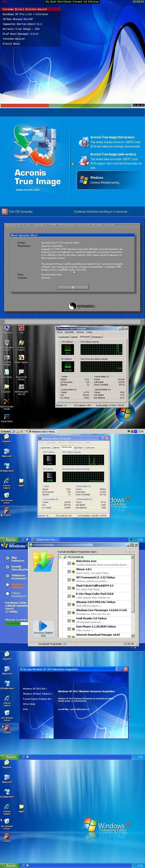Uncheck Gom Player 2.1.28.5039 Türkçe
145x868 pixels.
69,629
